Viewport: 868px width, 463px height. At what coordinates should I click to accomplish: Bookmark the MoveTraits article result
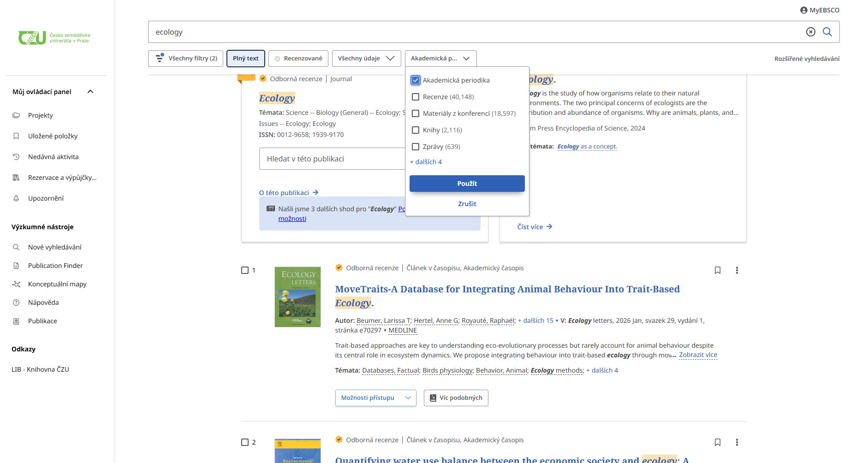(717, 270)
